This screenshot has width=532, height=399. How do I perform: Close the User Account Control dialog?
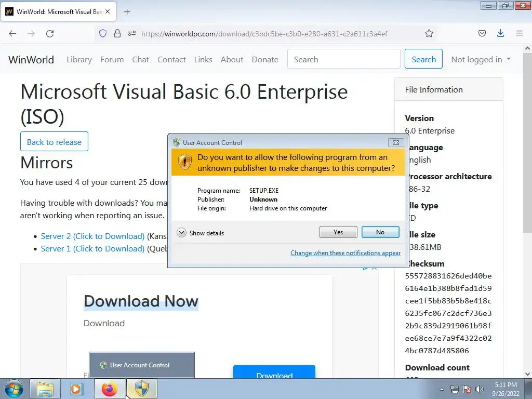pyautogui.click(x=396, y=142)
